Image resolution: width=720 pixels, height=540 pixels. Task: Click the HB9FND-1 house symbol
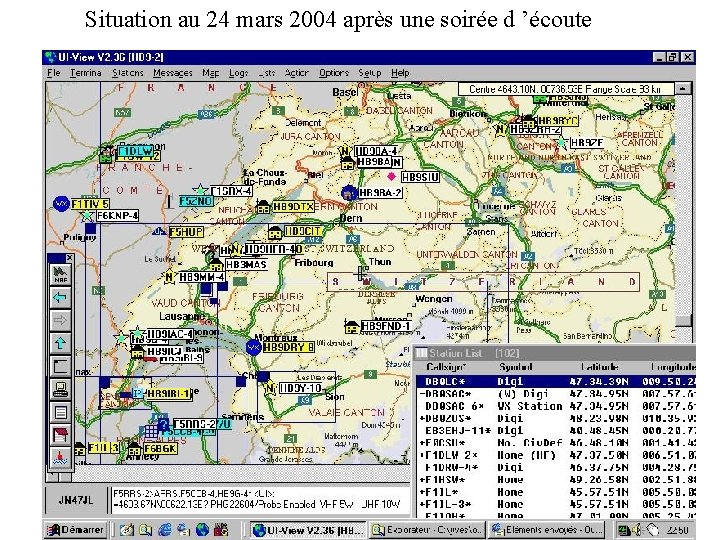tap(352, 327)
